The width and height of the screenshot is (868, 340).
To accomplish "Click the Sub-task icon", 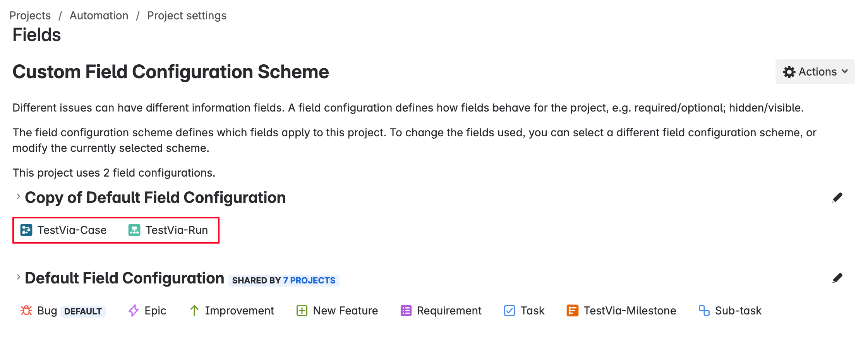I will point(704,311).
